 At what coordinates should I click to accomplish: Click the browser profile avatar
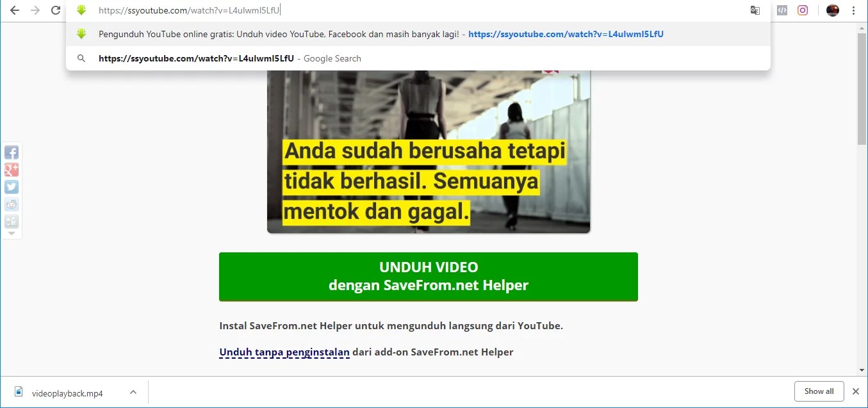coord(832,10)
